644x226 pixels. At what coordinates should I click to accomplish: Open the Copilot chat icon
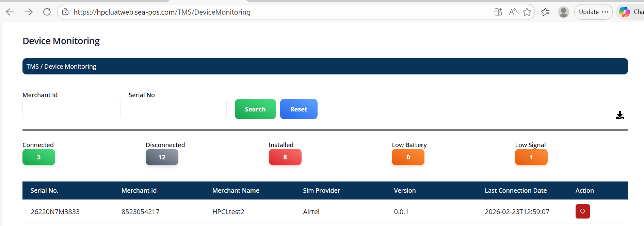[x=625, y=12]
